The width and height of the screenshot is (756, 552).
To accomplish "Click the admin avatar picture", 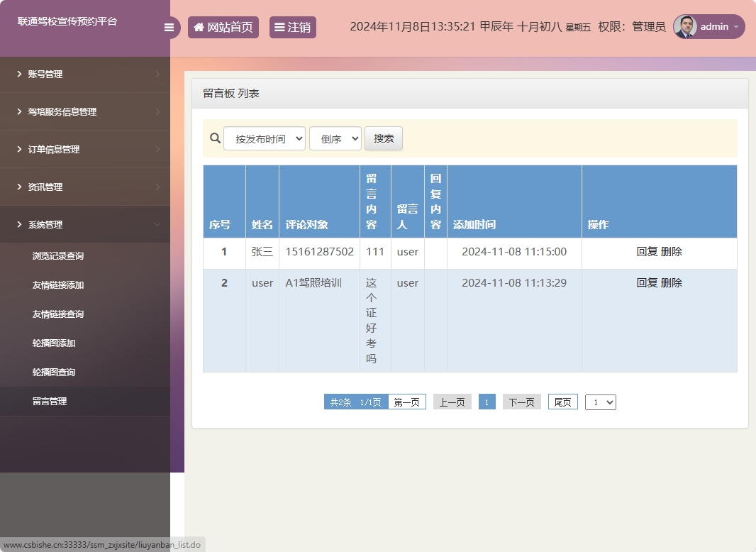I will (x=686, y=27).
